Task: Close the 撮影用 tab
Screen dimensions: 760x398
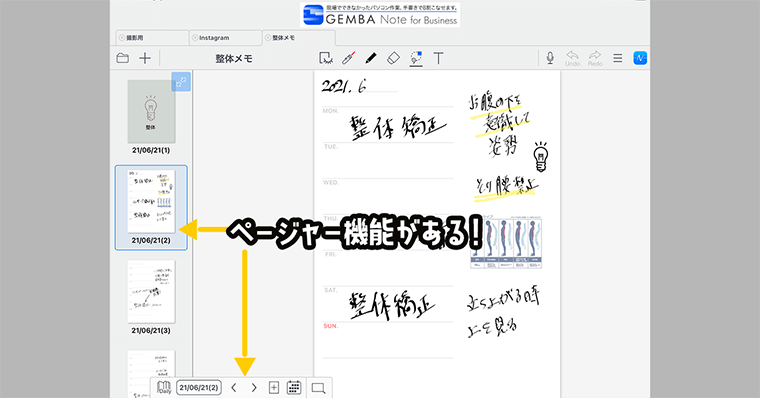Action: click(122, 38)
